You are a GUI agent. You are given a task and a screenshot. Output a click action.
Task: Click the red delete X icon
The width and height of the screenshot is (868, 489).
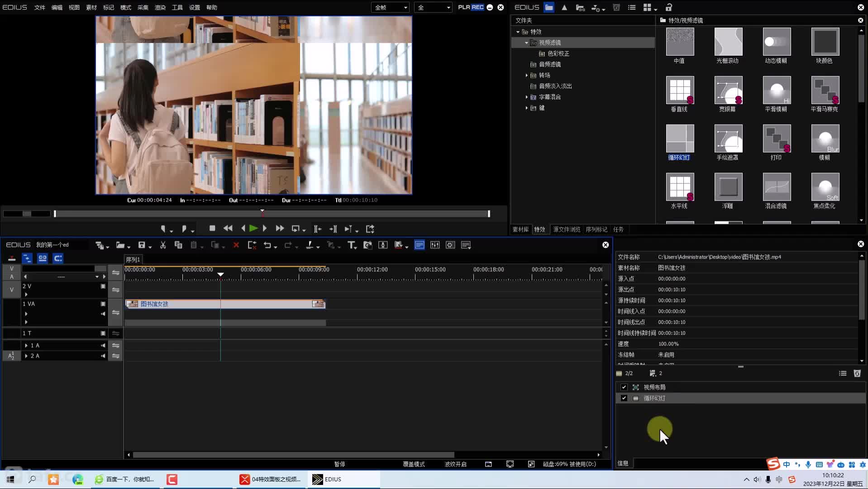pyautogui.click(x=236, y=245)
